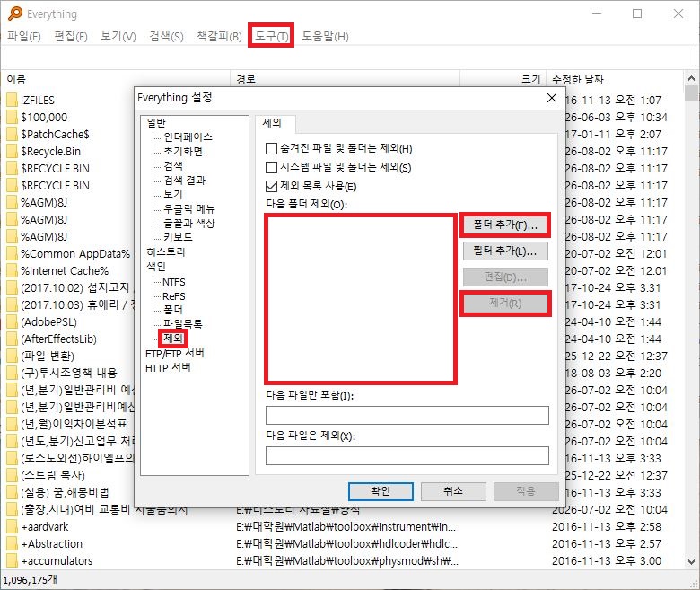Sort results by 이름 column header
The height and width of the screenshot is (590, 700).
click(x=116, y=80)
